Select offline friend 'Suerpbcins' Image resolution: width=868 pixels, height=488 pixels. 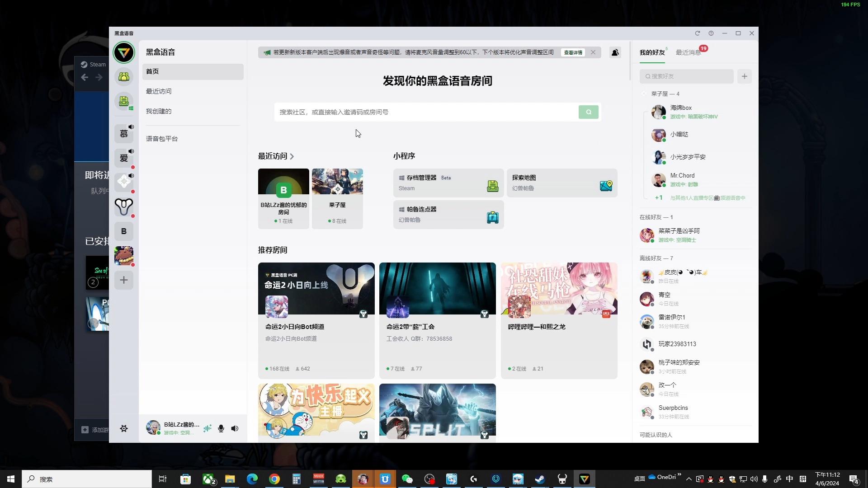[695, 412]
